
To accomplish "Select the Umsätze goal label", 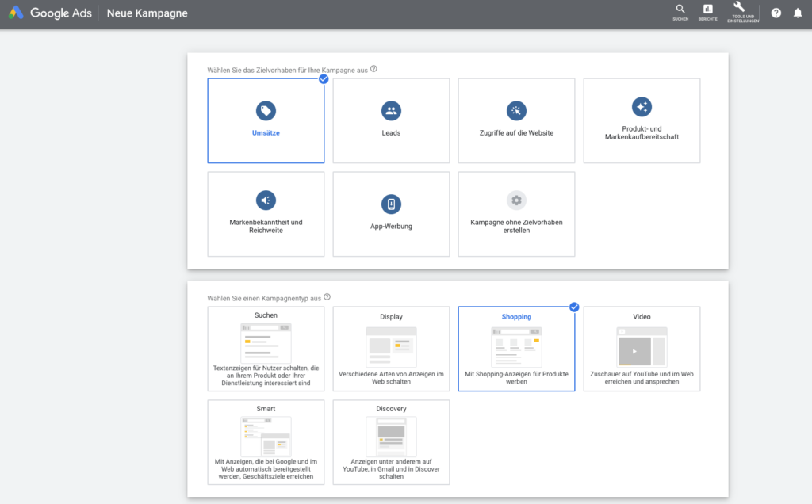I will pos(266,133).
